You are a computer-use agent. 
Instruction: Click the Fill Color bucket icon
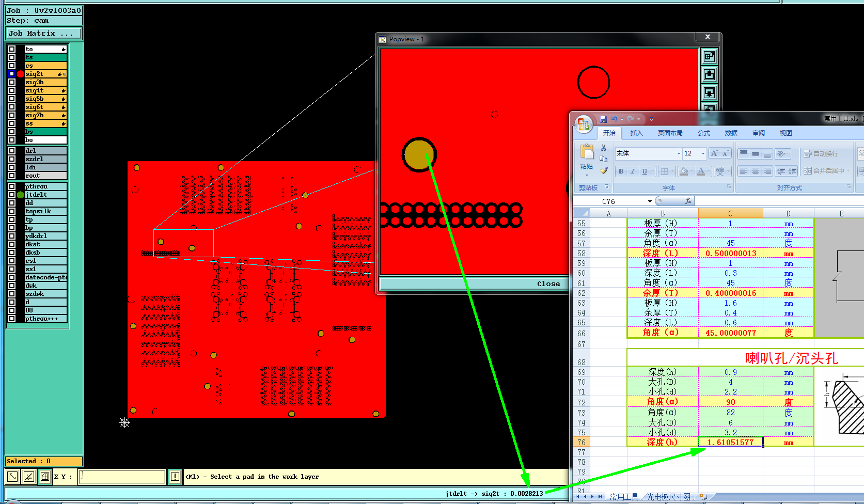[x=683, y=171]
